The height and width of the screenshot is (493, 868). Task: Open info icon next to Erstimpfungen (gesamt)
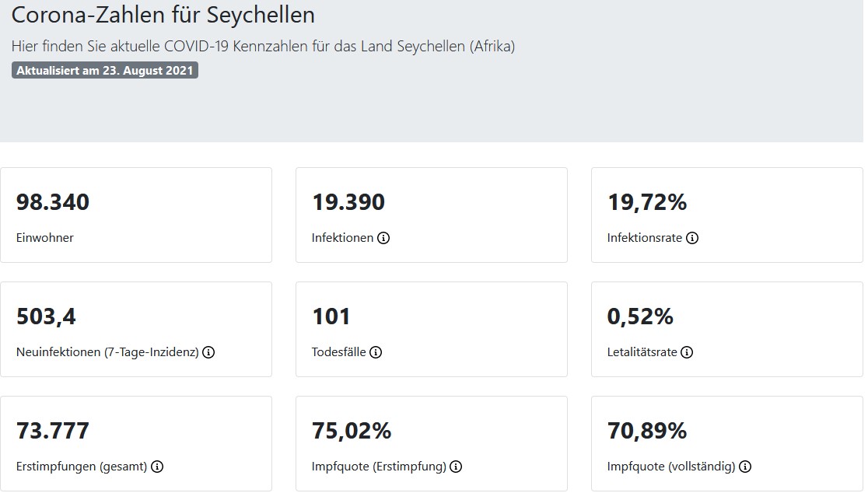tap(157, 467)
